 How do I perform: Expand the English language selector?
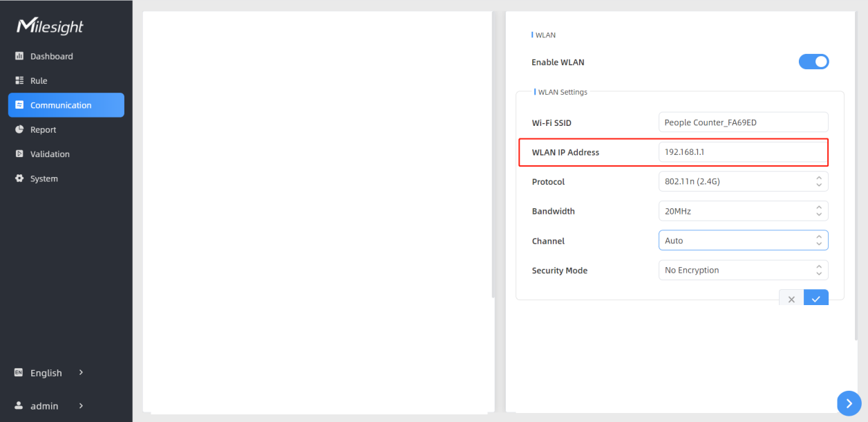48,373
